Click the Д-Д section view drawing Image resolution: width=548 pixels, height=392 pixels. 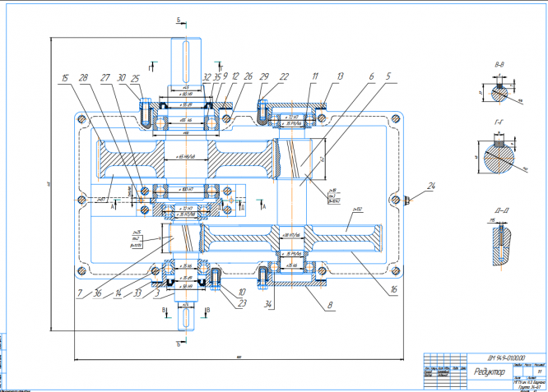coord(502,247)
